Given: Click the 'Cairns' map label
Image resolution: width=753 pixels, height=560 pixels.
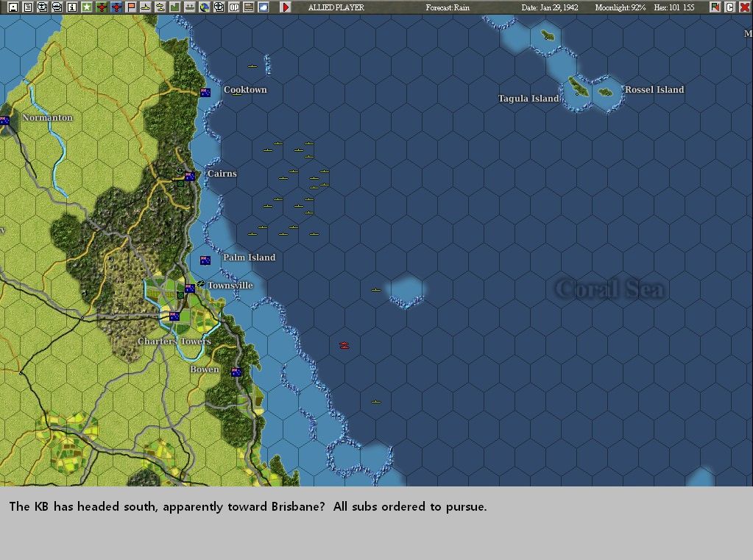Looking at the screenshot, I should [x=222, y=174].
